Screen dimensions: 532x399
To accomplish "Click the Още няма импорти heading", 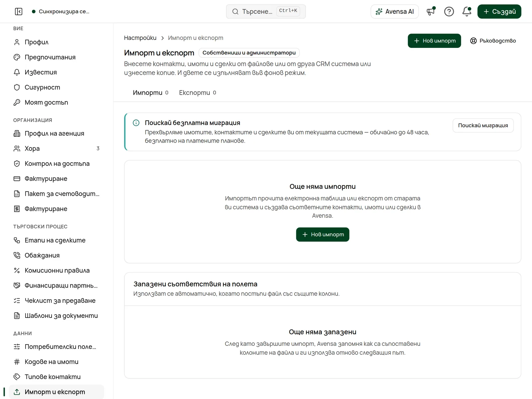I will [323, 187].
